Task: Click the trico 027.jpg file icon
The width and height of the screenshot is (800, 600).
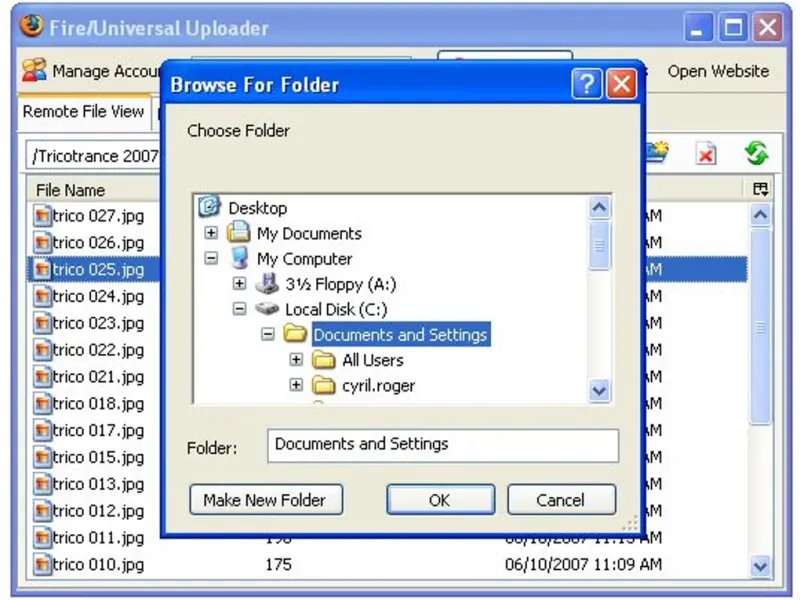Action: [x=42, y=215]
